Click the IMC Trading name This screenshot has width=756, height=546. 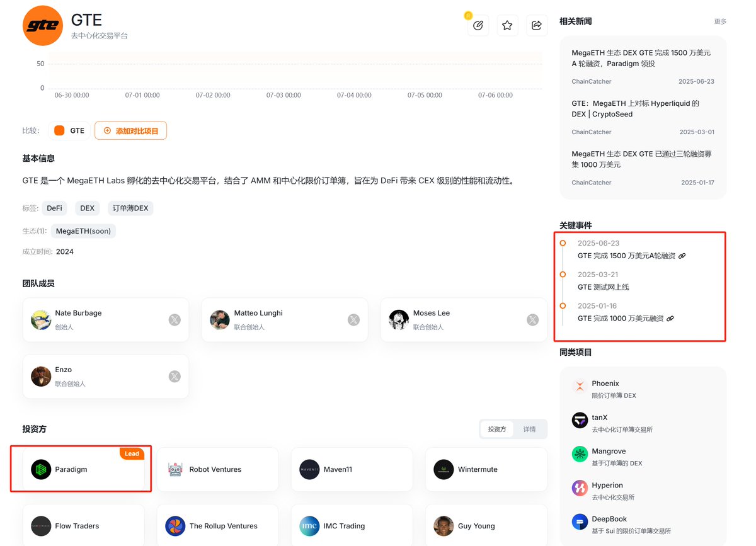tap(344, 526)
